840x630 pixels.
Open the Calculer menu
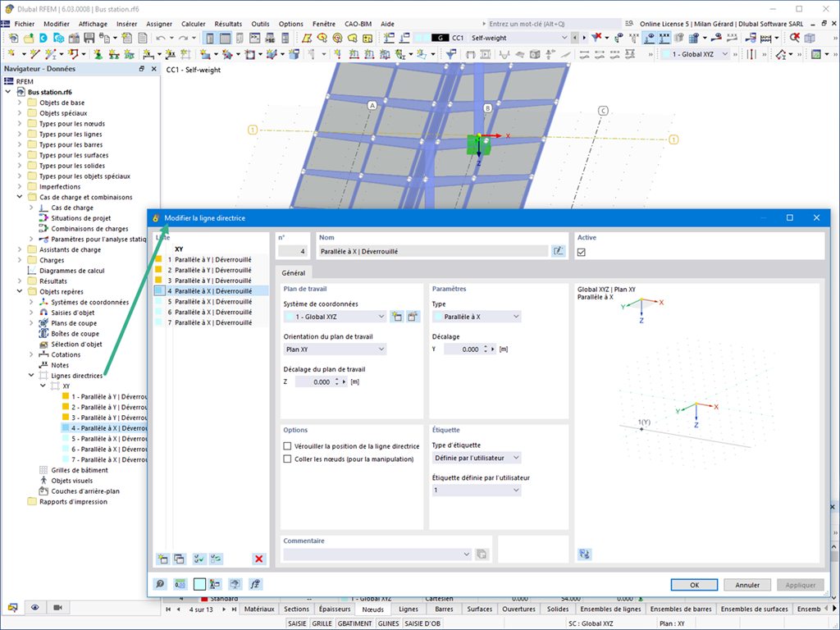click(194, 24)
